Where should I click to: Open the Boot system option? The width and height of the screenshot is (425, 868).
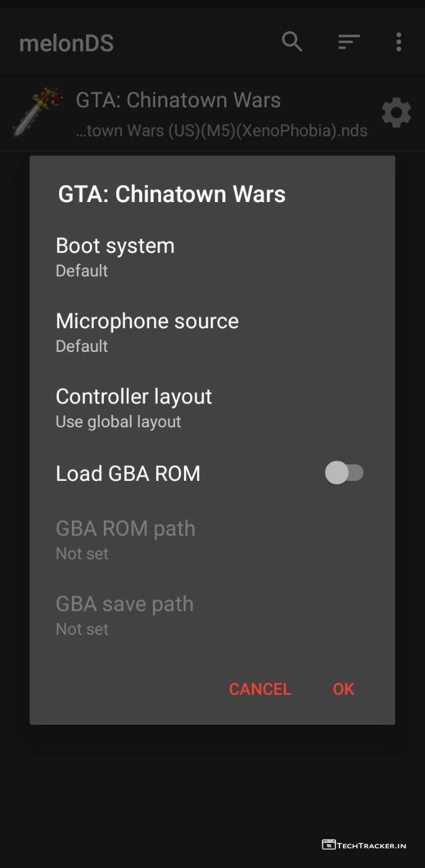[x=115, y=256]
